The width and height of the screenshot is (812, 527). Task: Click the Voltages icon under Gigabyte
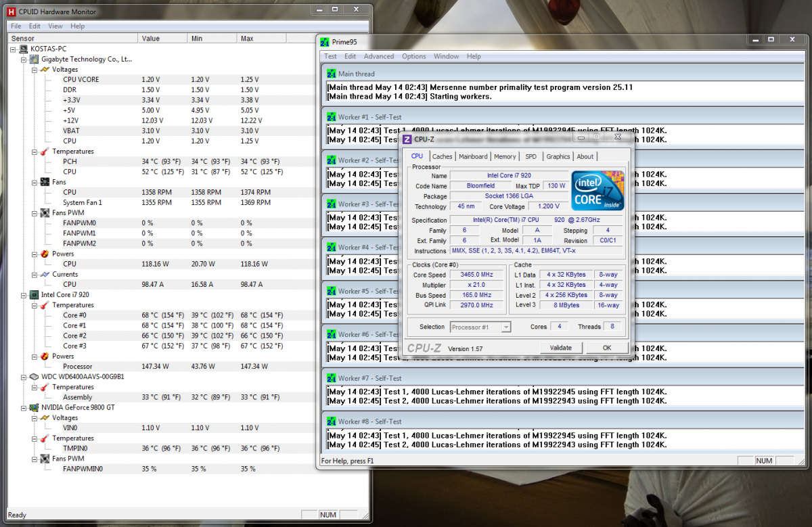(x=45, y=69)
